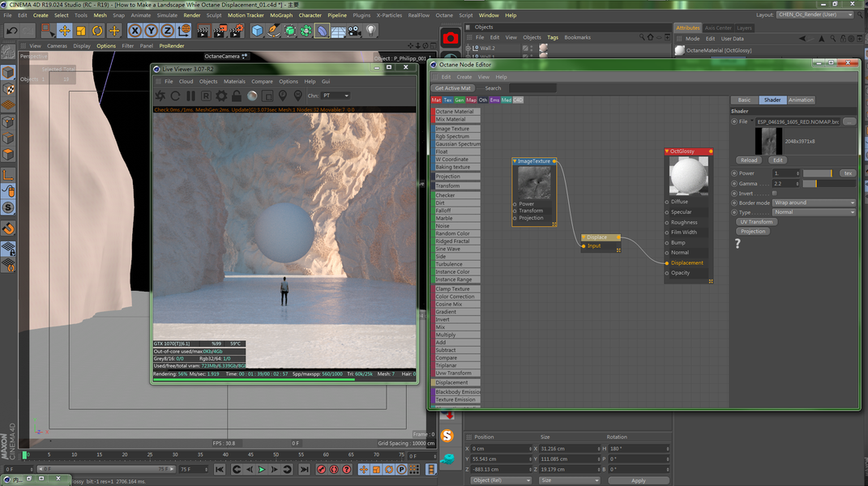This screenshot has height=486, width=868.
Task: Click Get Active Mat button
Action: (x=453, y=88)
